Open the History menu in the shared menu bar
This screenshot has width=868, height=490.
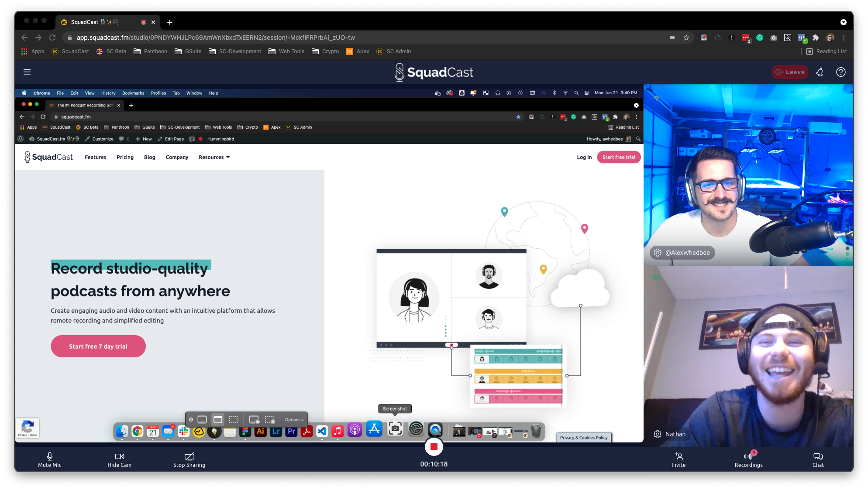click(x=108, y=93)
